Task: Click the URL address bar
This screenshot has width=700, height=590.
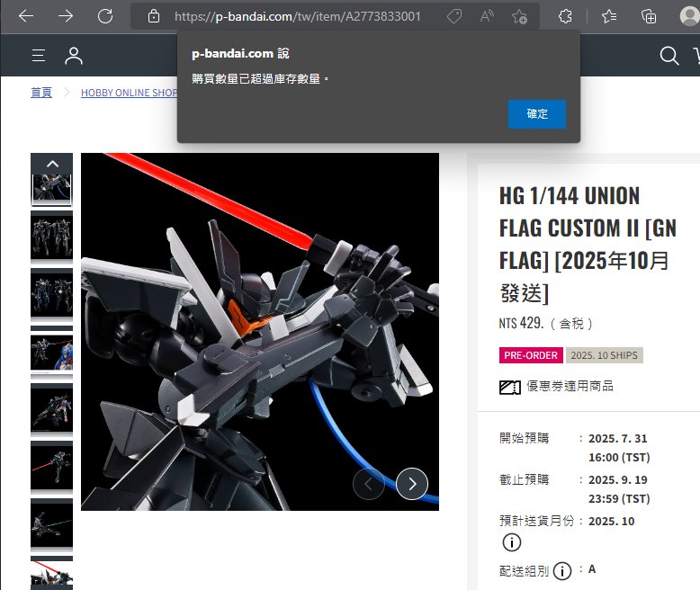Action: 297,16
